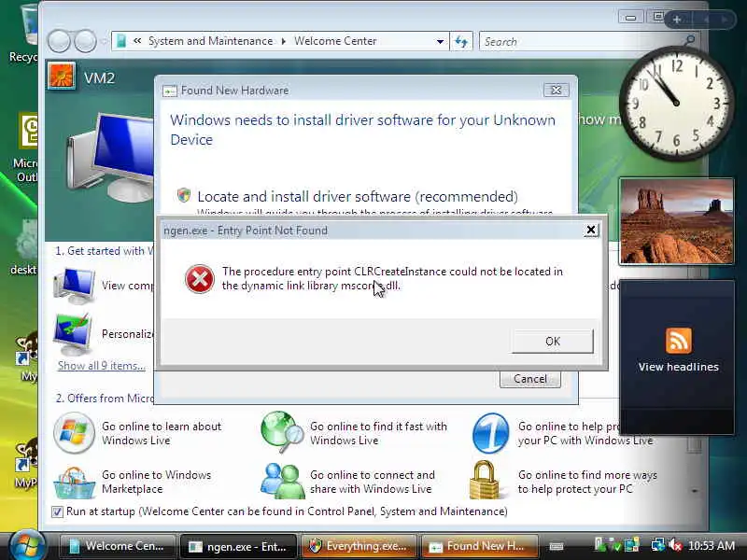
Task: Click Cancel in Found New Hardware dialog
Action: tap(529, 379)
